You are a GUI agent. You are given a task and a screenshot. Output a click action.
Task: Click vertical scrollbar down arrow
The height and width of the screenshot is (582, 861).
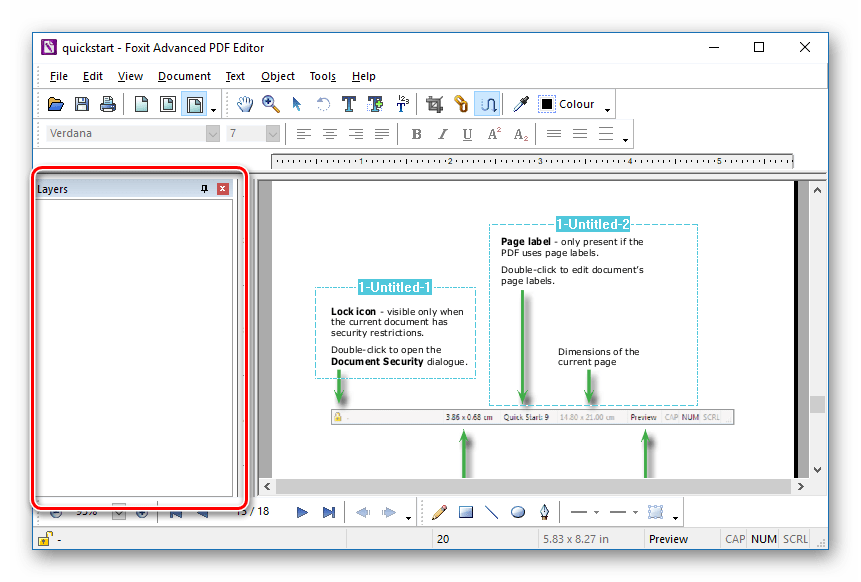[x=817, y=470]
